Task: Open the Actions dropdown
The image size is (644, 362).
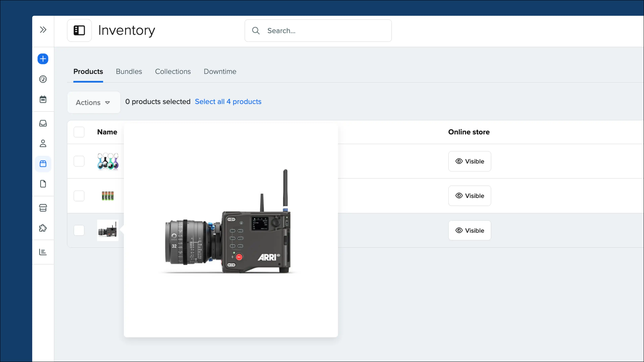Action: (x=94, y=102)
